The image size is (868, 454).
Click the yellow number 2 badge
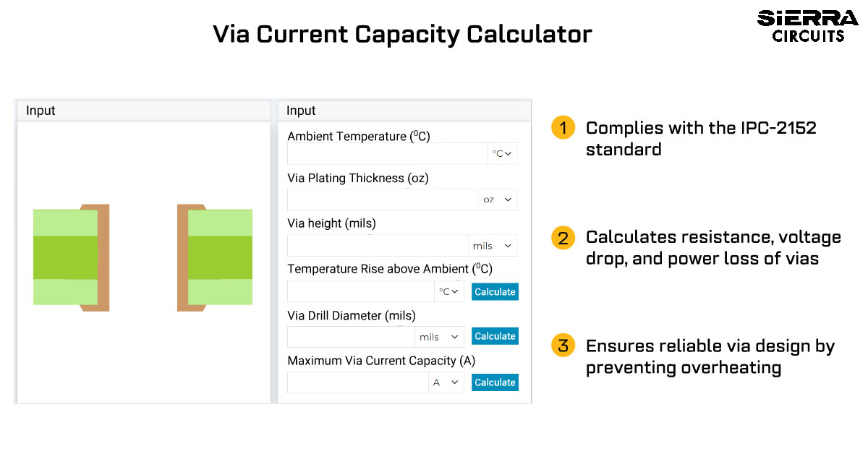pos(563,237)
